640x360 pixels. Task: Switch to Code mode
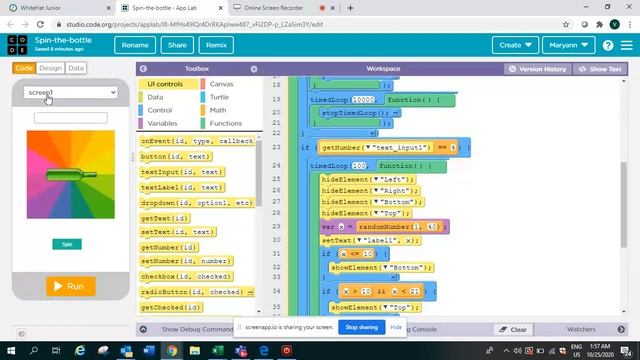tap(24, 68)
